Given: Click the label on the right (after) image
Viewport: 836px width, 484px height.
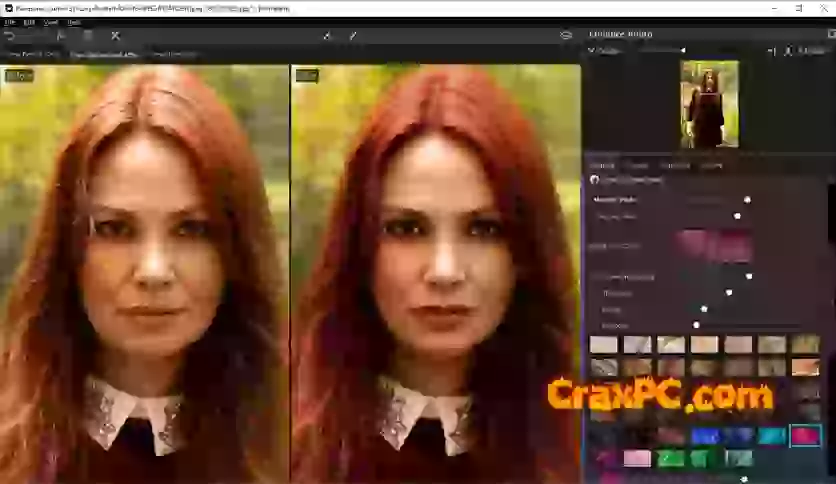Looking at the screenshot, I should tap(307, 76).
